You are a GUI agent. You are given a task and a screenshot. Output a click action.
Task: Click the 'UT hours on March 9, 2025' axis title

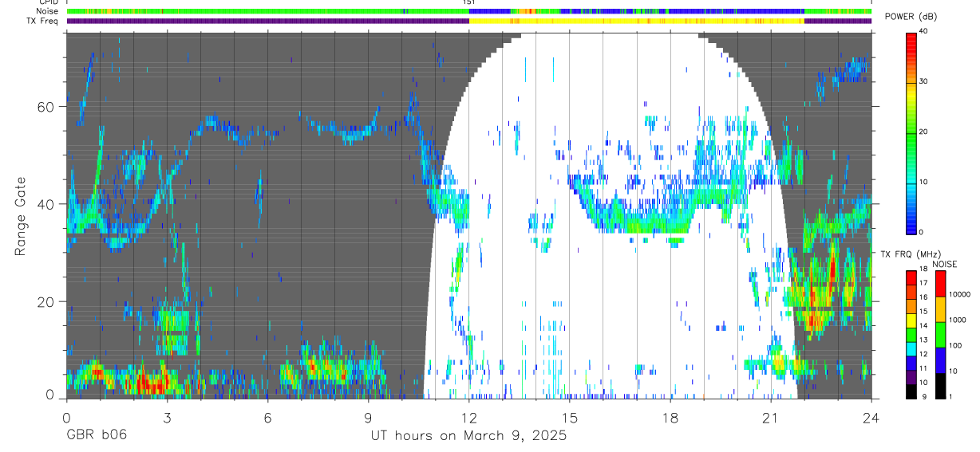[468, 435]
